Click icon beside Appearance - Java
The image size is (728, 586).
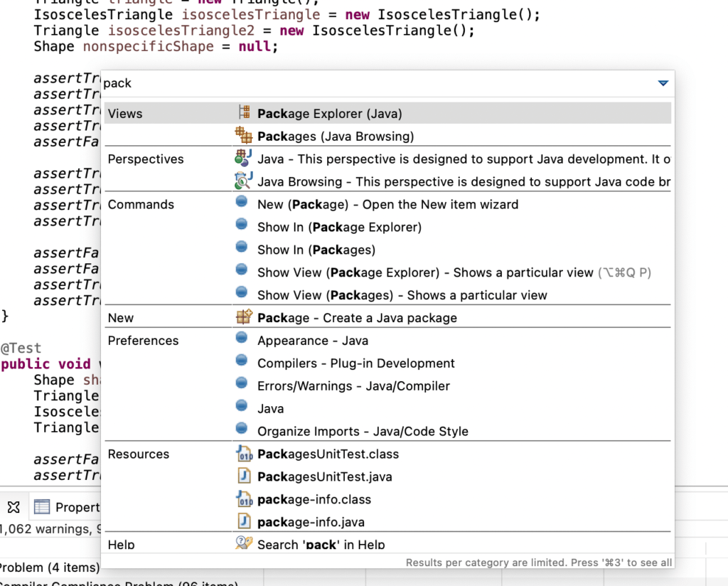click(242, 337)
